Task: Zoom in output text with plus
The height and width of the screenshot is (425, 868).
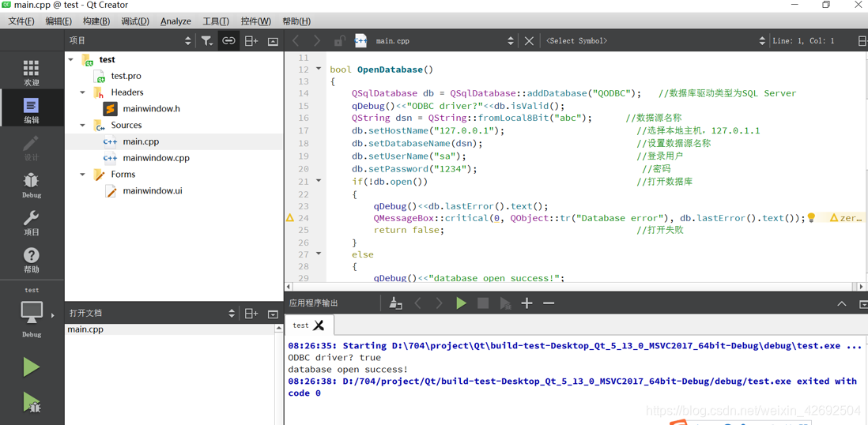Action: (527, 303)
